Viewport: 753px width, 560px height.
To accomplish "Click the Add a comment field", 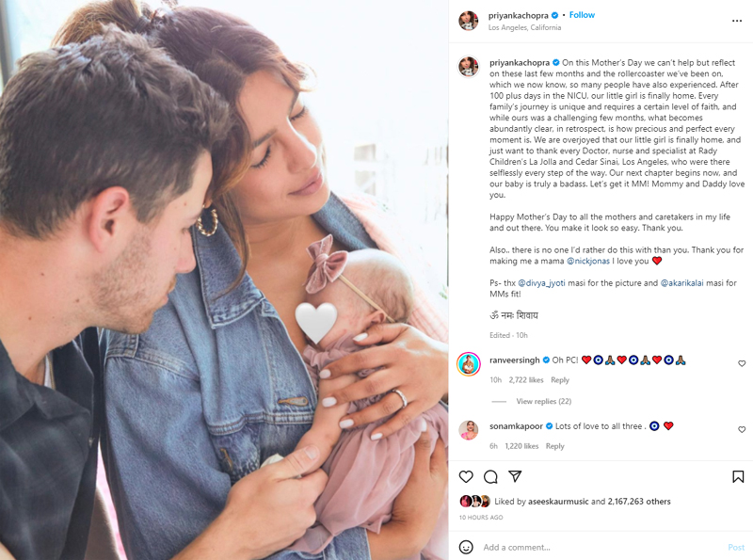I will 601,547.
